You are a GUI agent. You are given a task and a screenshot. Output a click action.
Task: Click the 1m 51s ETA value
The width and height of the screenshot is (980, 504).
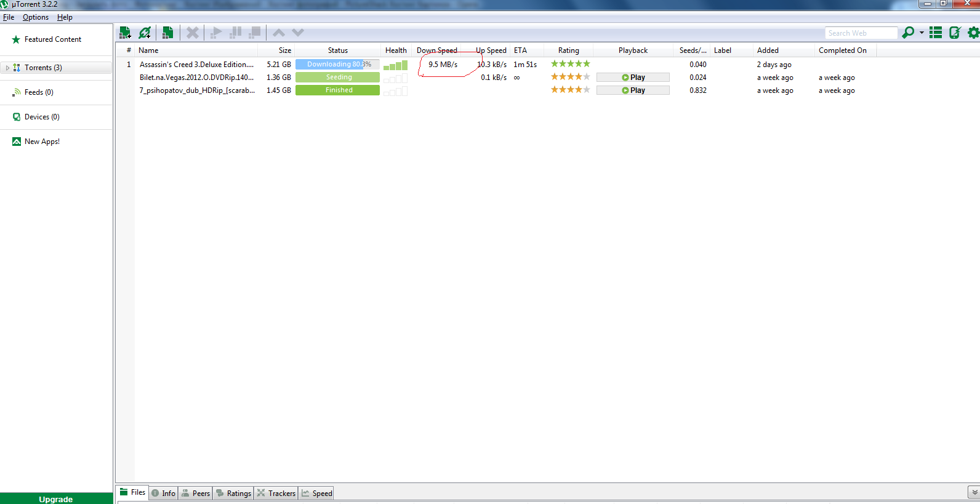525,65
